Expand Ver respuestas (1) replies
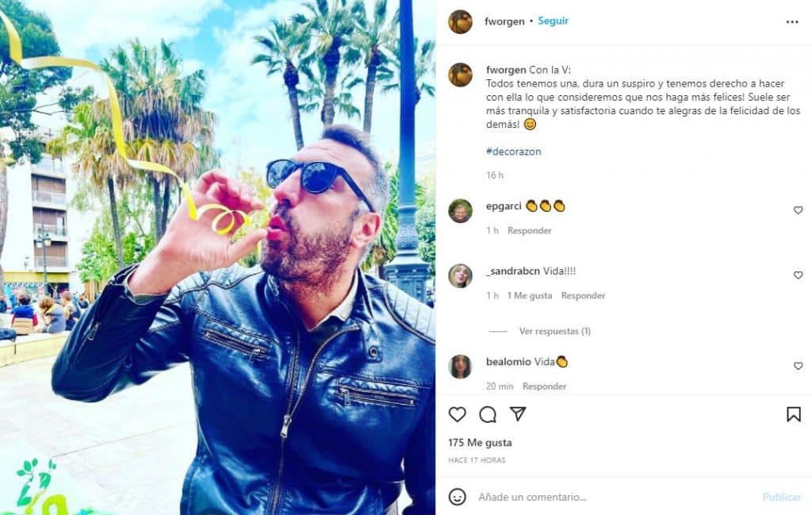The image size is (812, 515). [554, 331]
